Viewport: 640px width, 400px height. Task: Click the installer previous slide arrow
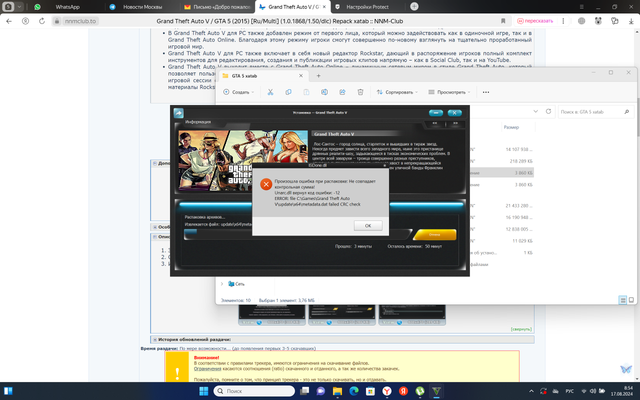tap(435, 123)
